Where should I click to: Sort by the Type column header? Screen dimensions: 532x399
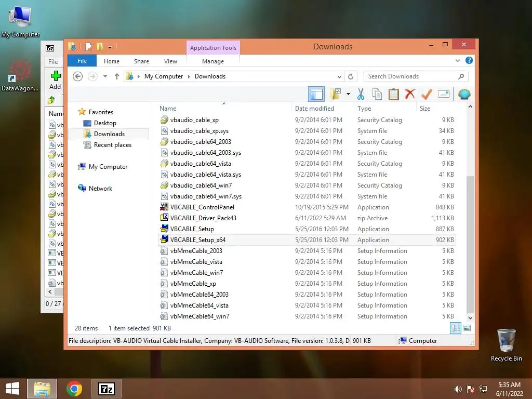385,108
